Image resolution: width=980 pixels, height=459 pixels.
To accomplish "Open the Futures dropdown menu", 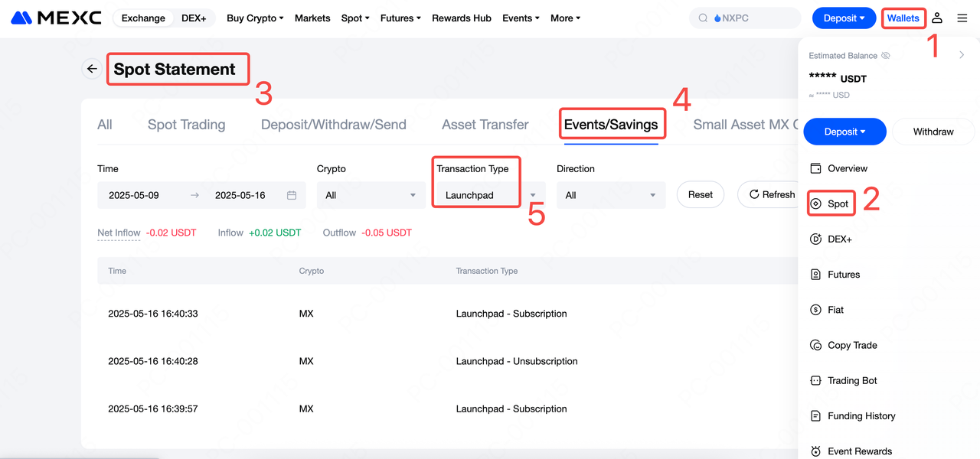I will click(x=400, y=18).
